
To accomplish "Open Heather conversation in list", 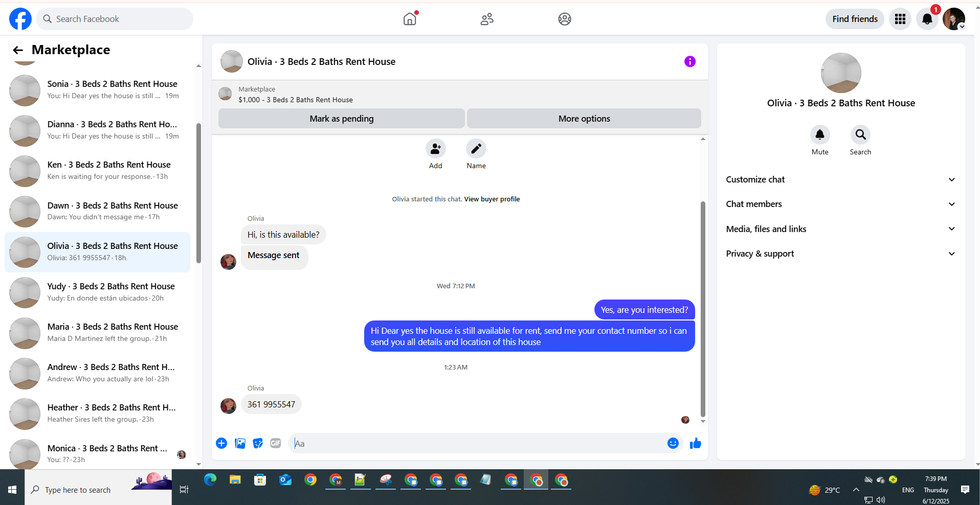I will pyautogui.click(x=97, y=414).
